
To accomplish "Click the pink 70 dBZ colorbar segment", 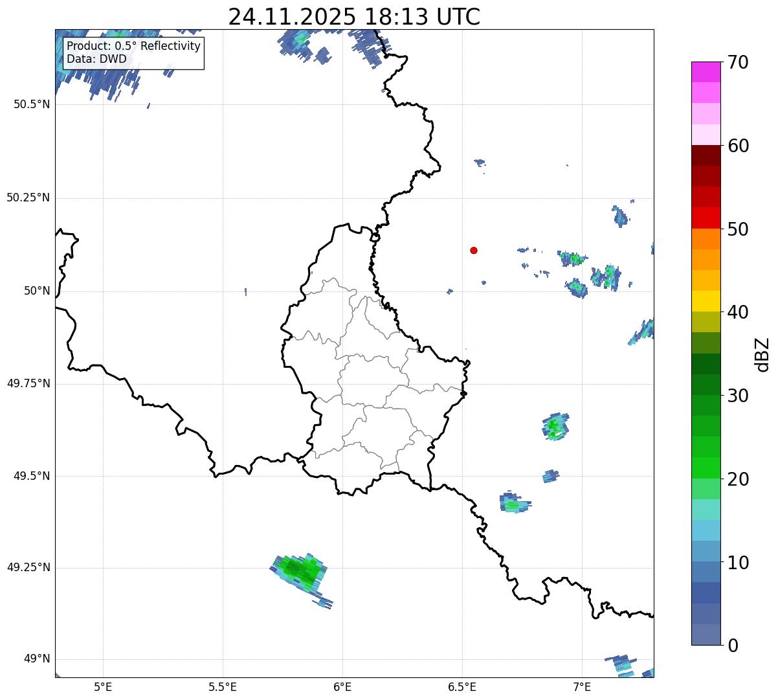I will (x=705, y=72).
